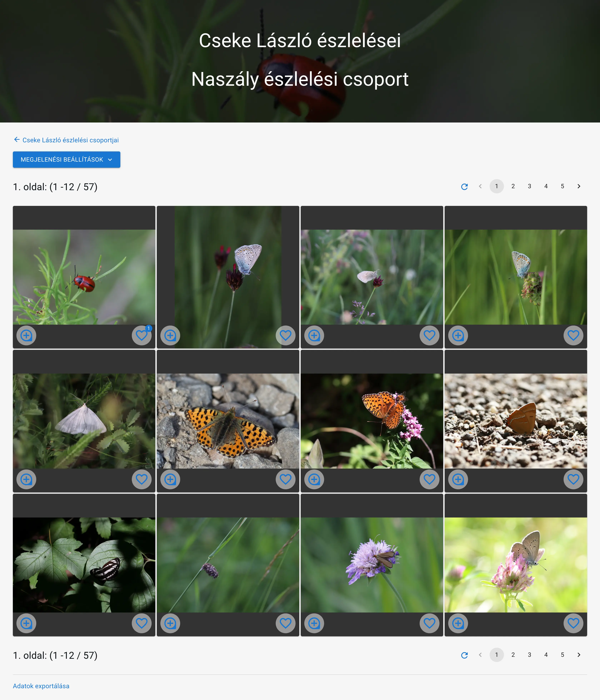The image size is (600, 700).
Task: Open the orange fritillary on pink flower thumbnail
Action: (x=372, y=421)
